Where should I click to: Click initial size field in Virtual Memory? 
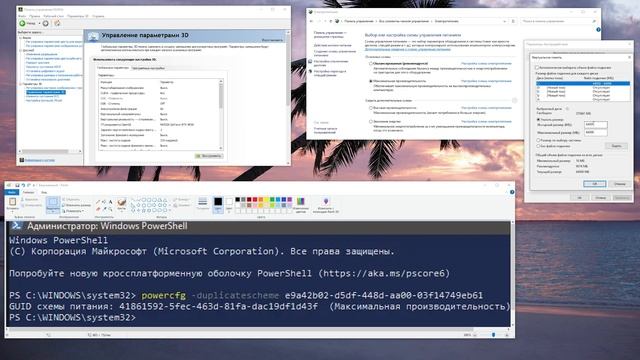tap(596, 124)
